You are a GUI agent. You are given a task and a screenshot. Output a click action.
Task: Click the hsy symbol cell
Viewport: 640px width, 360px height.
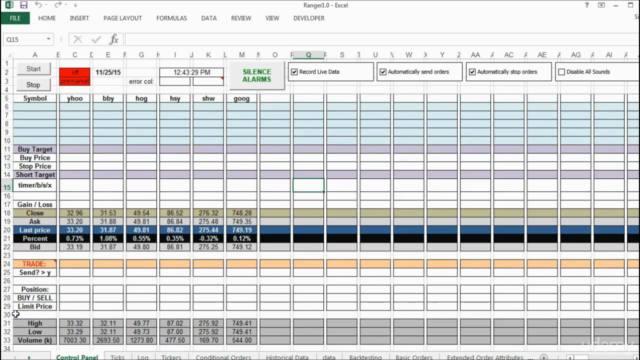(175, 98)
